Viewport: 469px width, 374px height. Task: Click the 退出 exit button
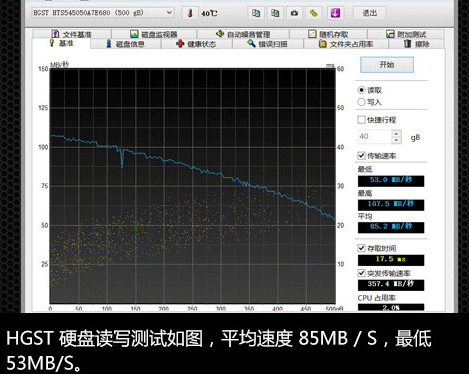coord(370,13)
